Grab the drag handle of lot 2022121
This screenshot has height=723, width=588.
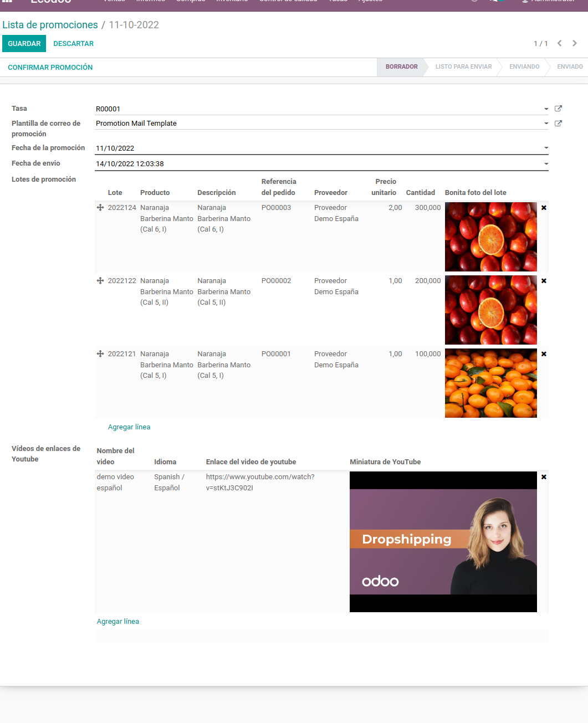pyautogui.click(x=100, y=354)
